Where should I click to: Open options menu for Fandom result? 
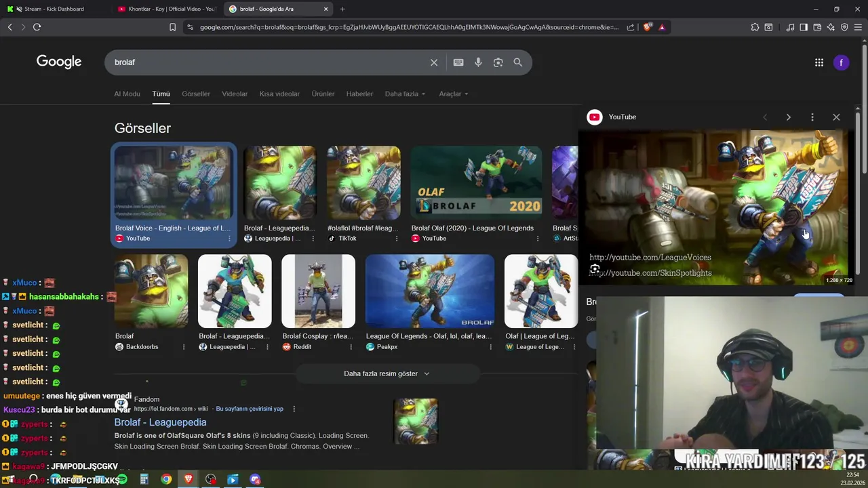(294, 409)
